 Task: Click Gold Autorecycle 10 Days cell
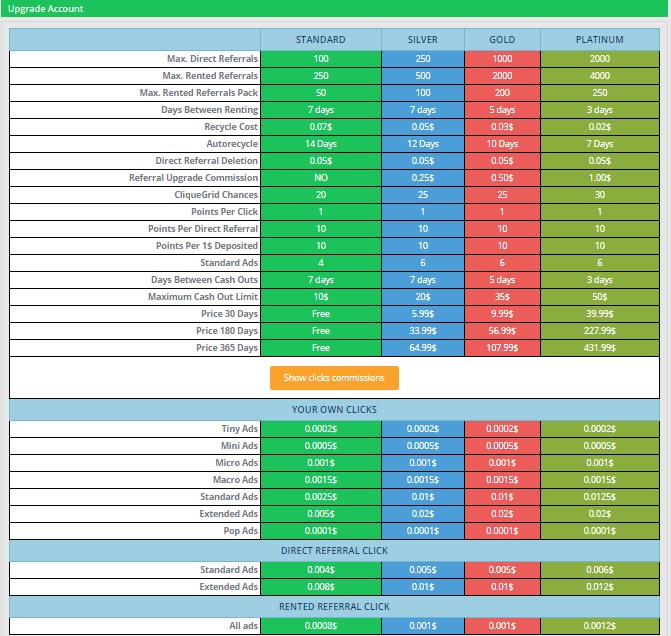502,144
